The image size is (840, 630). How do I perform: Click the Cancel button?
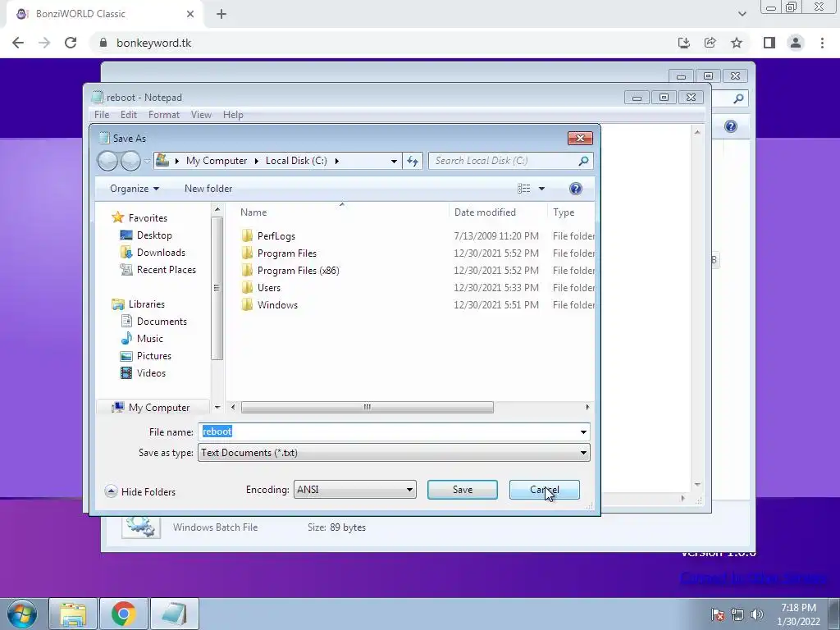(x=545, y=490)
